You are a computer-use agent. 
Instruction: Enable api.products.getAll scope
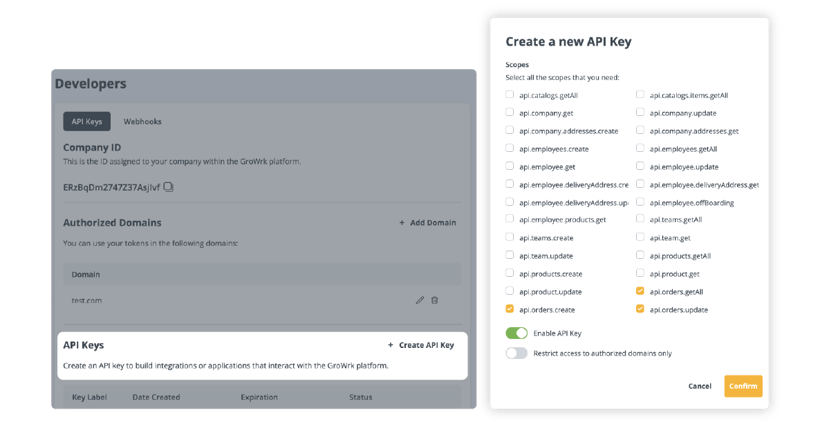click(x=640, y=255)
